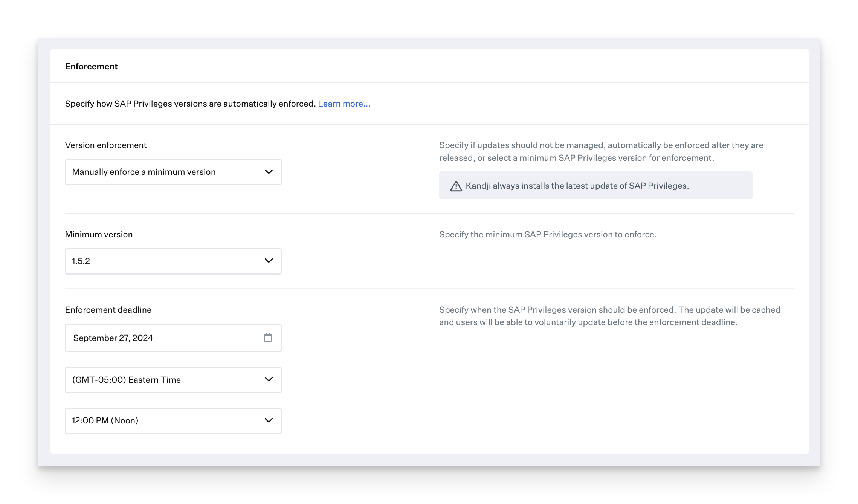Click the minimum SAP Privileges version help text
This screenshot has width=858, height=504.
[x=547, y=234]
